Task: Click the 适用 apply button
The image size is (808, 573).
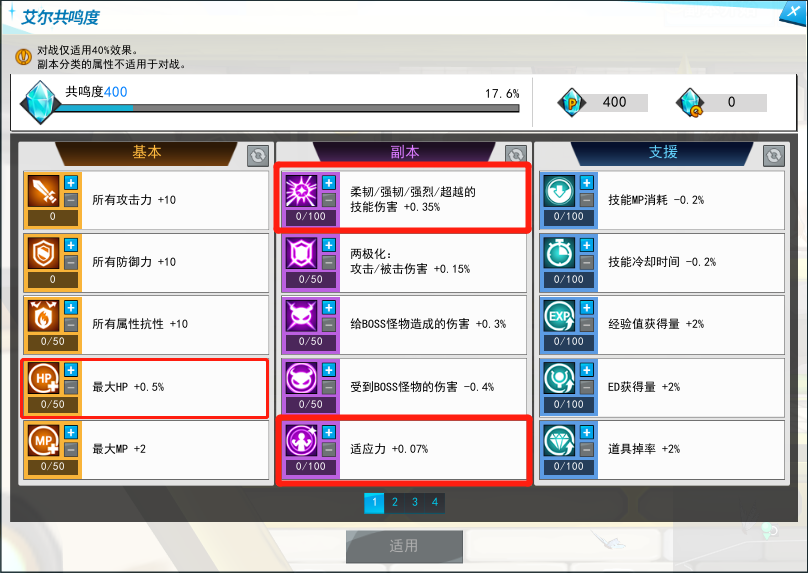Action: [x=404, y=546]
